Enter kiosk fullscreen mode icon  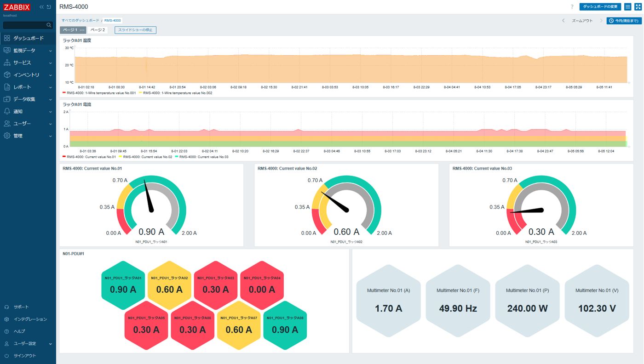tap(638, 7)
